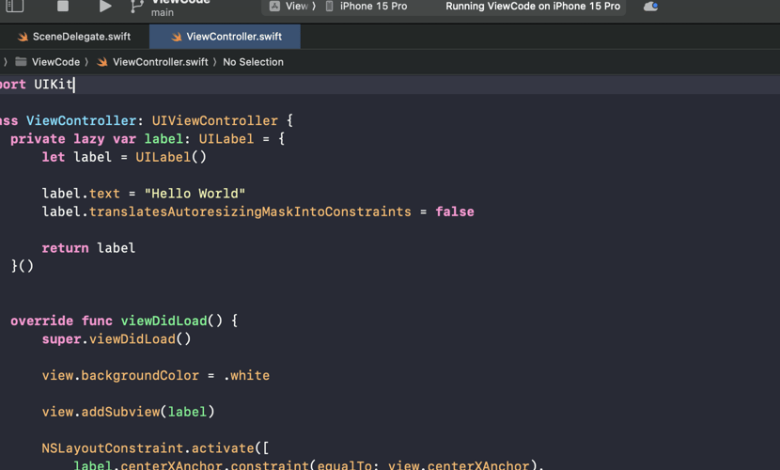Screen dimensions: 780x470
Task: Click the breadcrumb Swift file icon
Action: point(102,62)
